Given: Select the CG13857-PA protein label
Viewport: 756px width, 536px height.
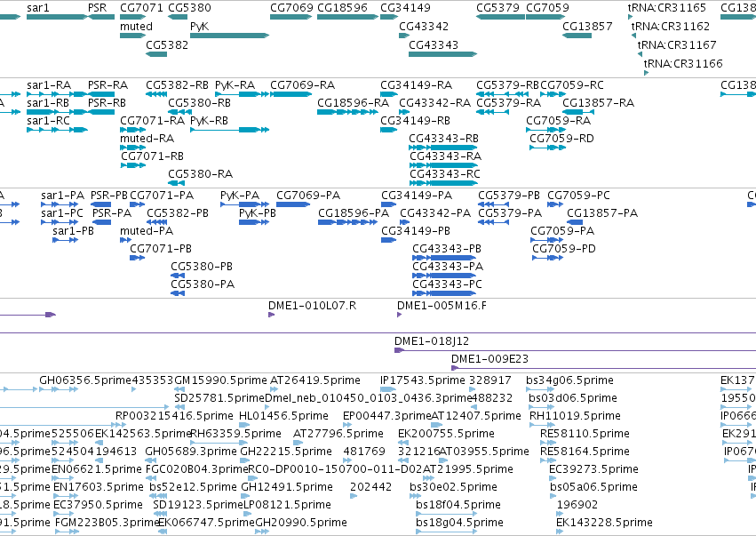Looking at the screenshot, I should click(602, 213).
